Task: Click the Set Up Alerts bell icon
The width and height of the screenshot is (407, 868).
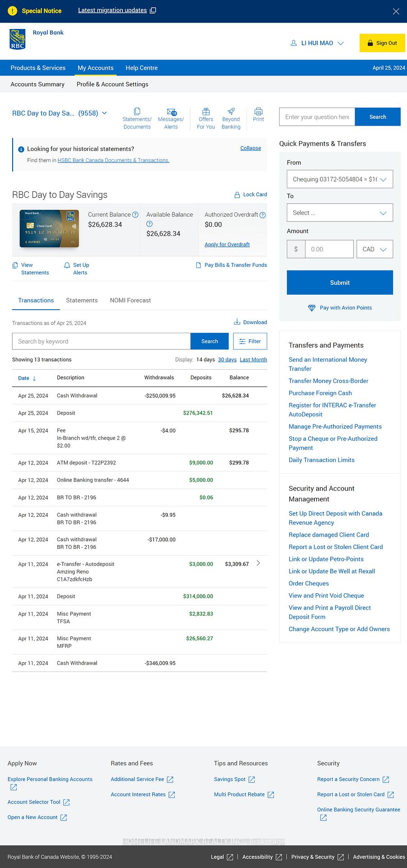Action: coord(67,265)
